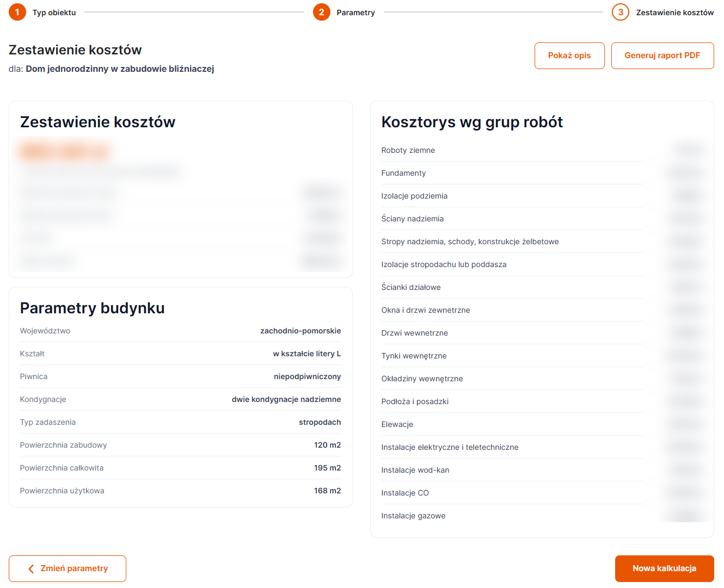Click the Typ zadaszenia value stropodach
This screenshot has height=588, width=724.
point(320,422)
